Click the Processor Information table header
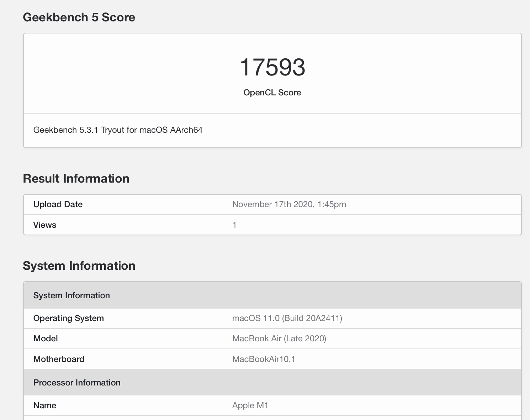530x420 pixels. pos(272,382)
